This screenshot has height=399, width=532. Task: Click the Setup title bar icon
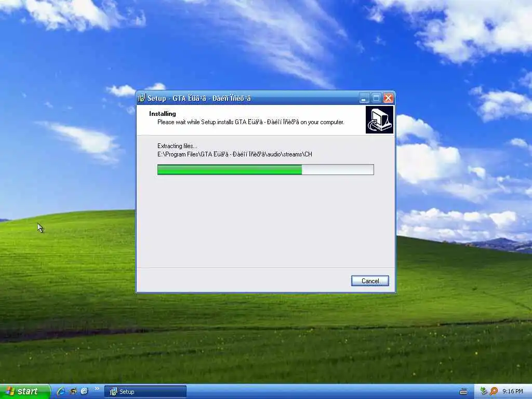click(x=142, y=98)
